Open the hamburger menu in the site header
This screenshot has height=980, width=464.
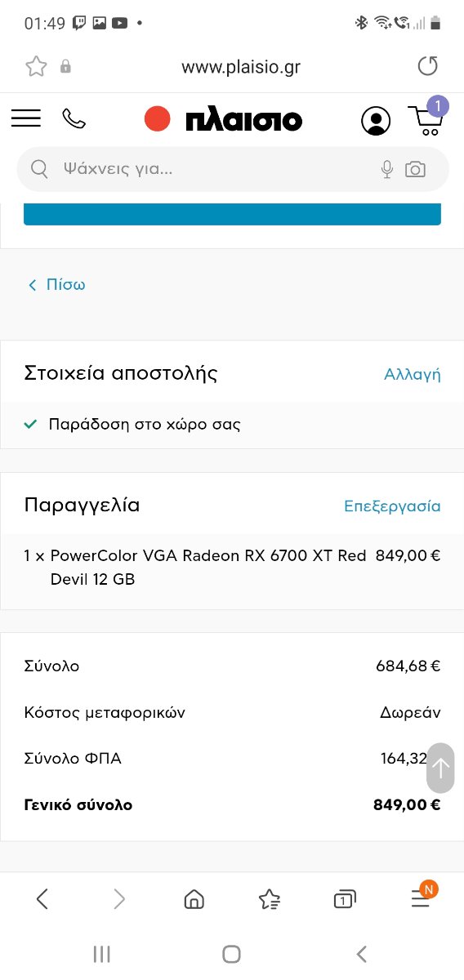pos(26,119)
